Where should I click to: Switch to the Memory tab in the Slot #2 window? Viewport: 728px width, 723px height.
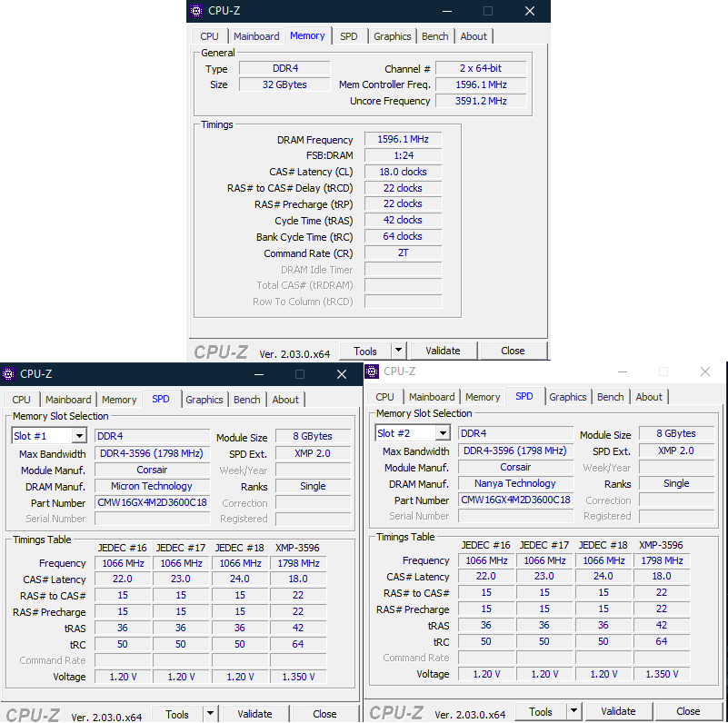(483, 397)
